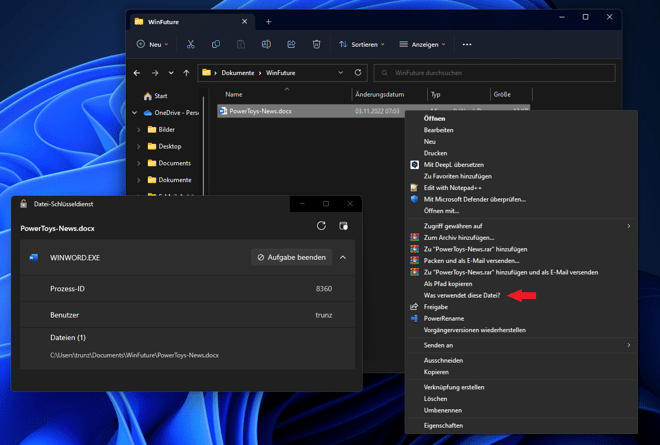Choose Öffnen mit... in the context menu
The width and height of the screenshot is (660, 445).
(441, 211)
